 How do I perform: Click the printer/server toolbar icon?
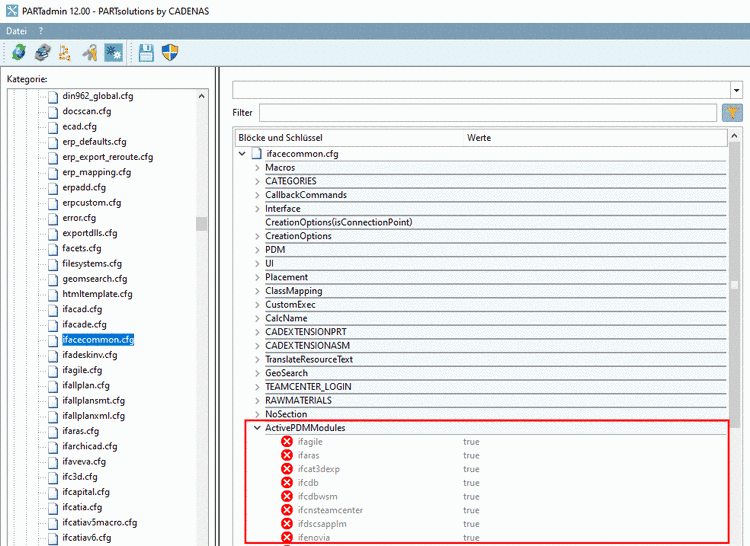43,52
